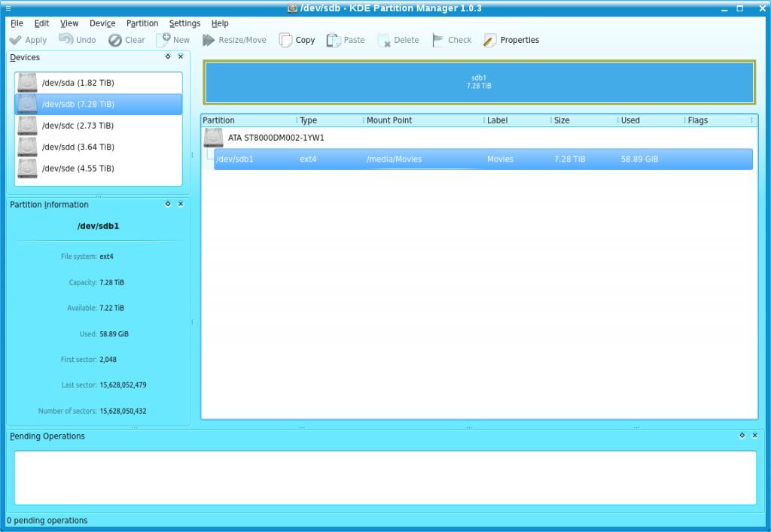Float the Pending Operations panel
This screenshot has width=771, height=532.
click(x=742, y=436)
